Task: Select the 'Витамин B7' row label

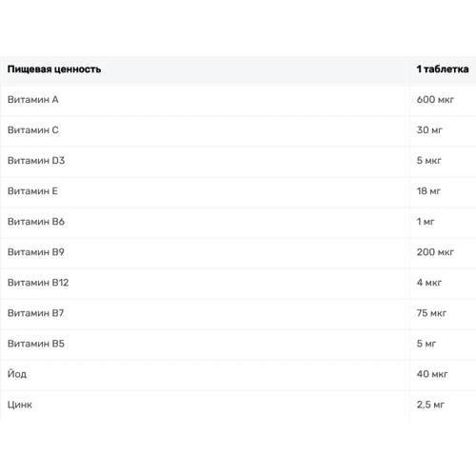Action: 35,313
